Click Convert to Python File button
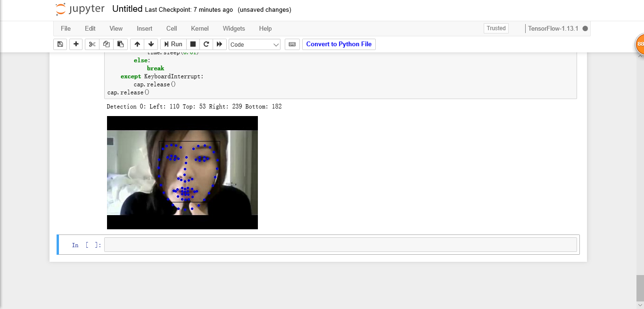 [x=339, y=44]
